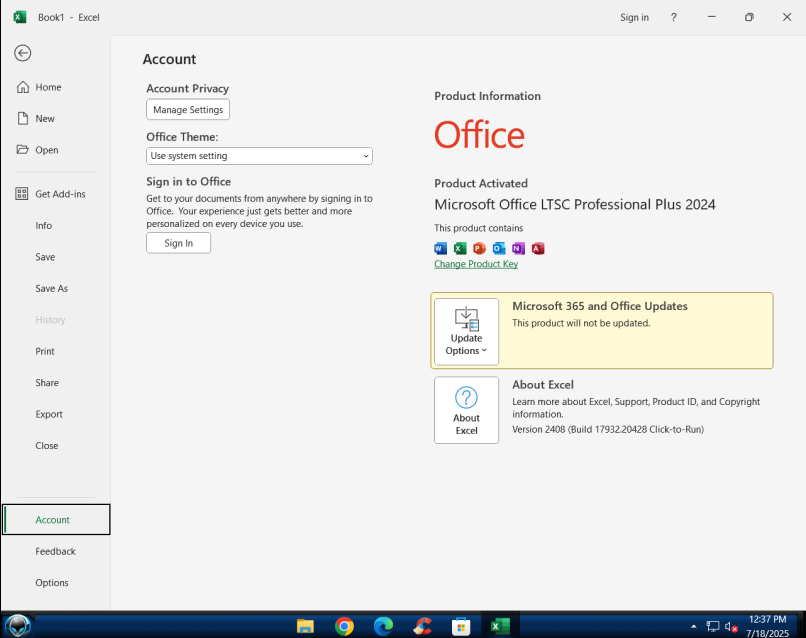Click the Excel icon under This product contains
806x638 pixels.
(460, 249)
